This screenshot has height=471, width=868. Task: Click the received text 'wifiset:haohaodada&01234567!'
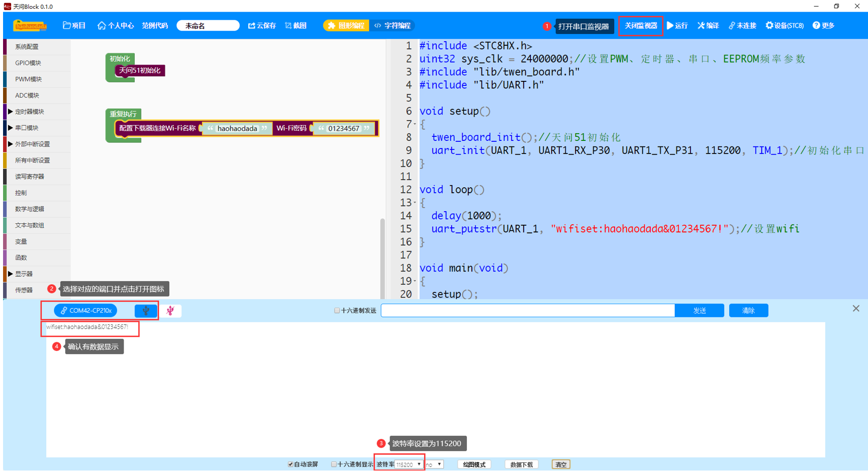(x=87, y=327)
